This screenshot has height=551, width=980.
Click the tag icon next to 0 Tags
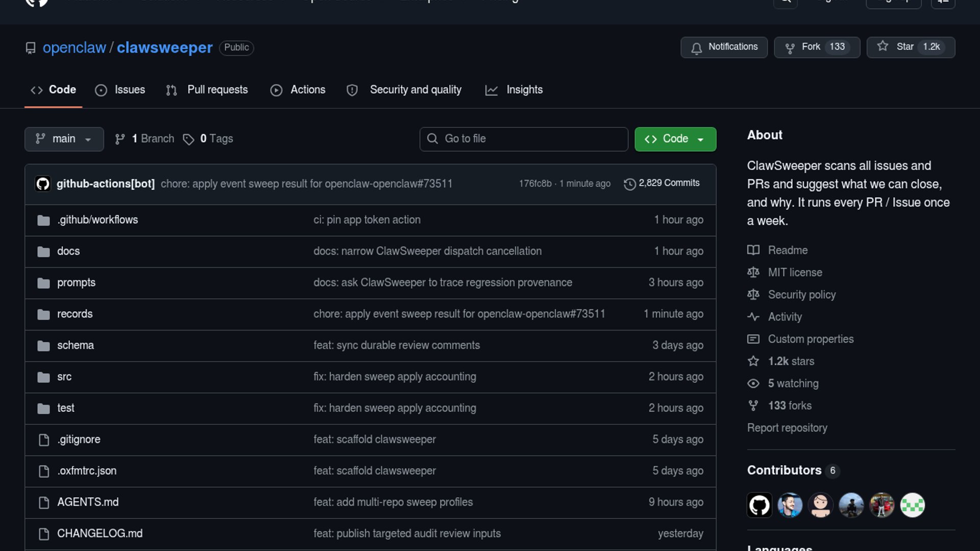coord(188,139)
